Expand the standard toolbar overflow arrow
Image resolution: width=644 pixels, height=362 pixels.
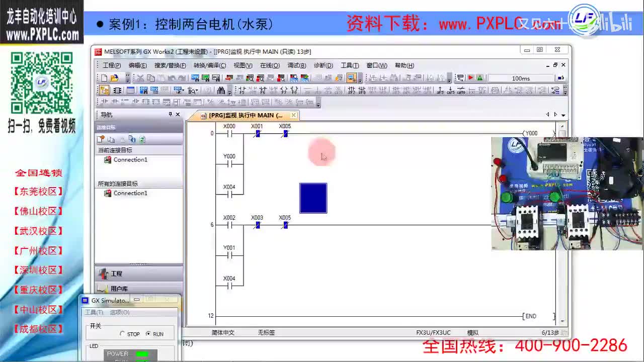128,78
